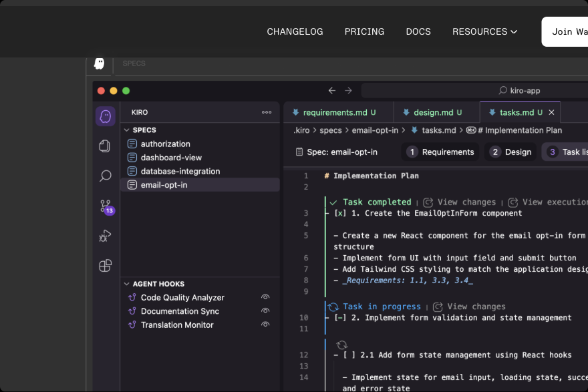Toggle visibility of Code Quality Analyzer hook
The width and height of the screenshot is (588, 392).
(265, 297)
